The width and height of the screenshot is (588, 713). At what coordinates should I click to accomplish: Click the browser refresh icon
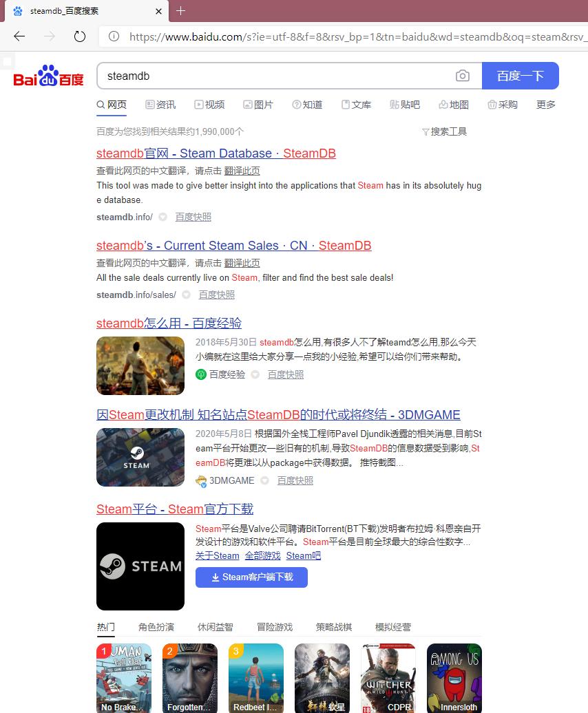pos(80,36)
